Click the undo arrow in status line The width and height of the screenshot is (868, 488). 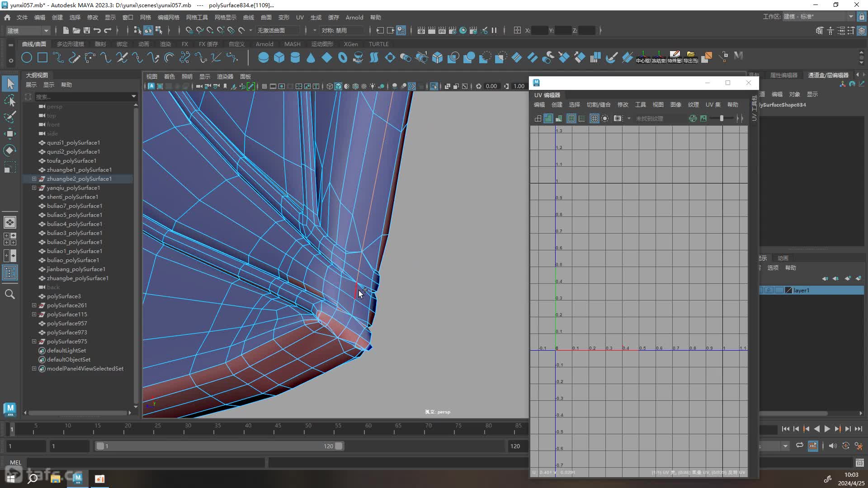point(97,30)
